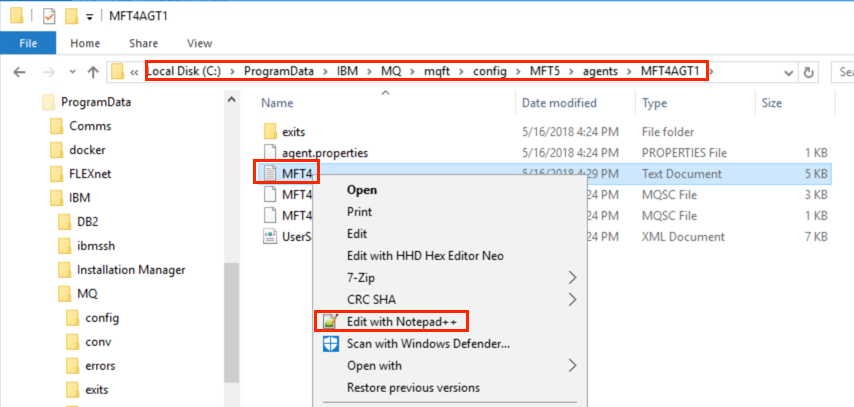Select ibmssh folder in the tree
Viewport: 854px width, 407px height.
[95, 246]
